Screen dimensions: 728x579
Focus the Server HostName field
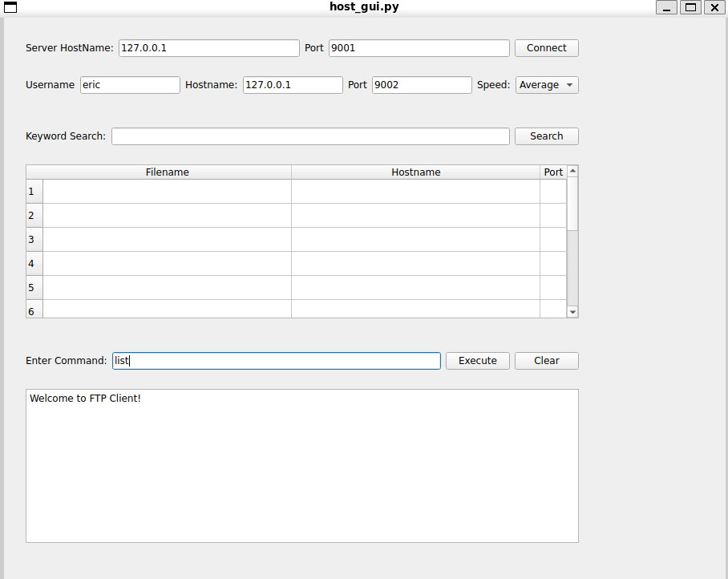coord(208,48)
